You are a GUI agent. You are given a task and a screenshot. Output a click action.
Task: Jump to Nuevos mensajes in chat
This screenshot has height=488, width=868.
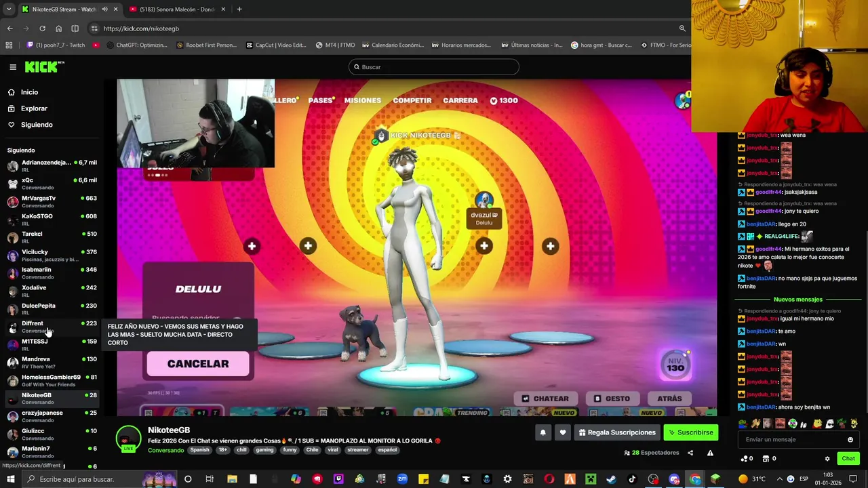click(798, 300)
